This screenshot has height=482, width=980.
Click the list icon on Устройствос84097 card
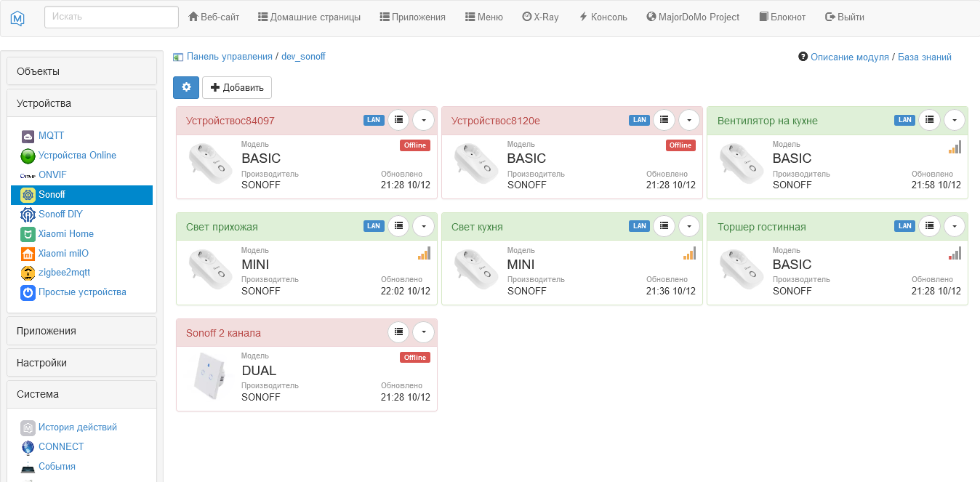tap(398, 120)
